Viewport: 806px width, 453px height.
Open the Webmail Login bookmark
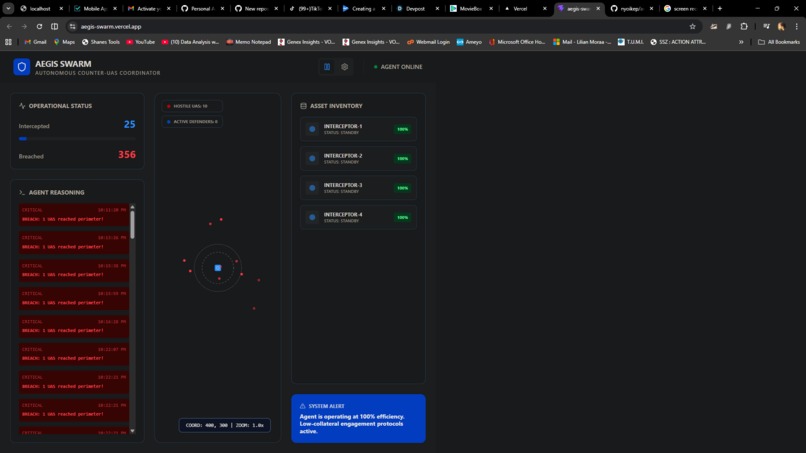click(428, 42)
